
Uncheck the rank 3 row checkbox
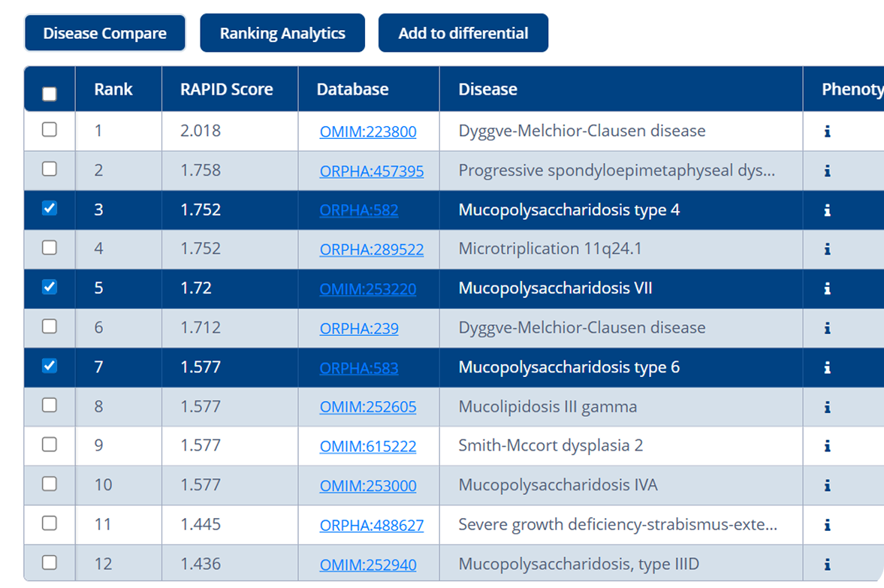(50, 209)
